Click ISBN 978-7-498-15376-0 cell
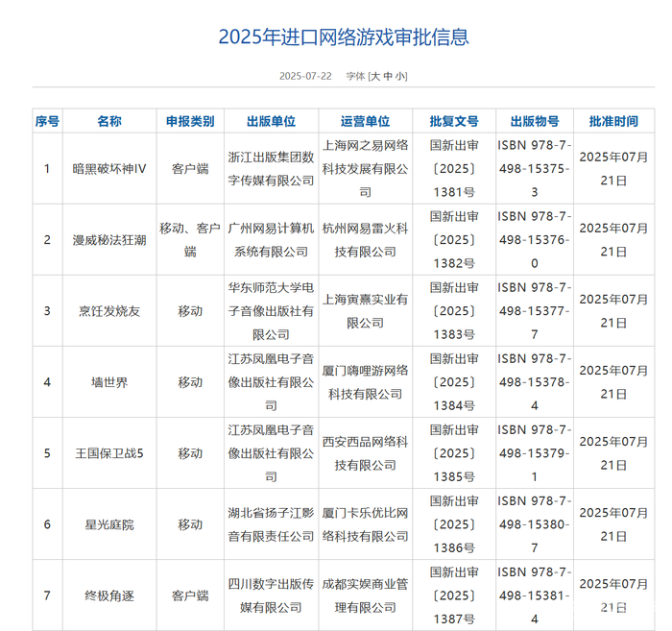The image size is (672, 631). 535,240
